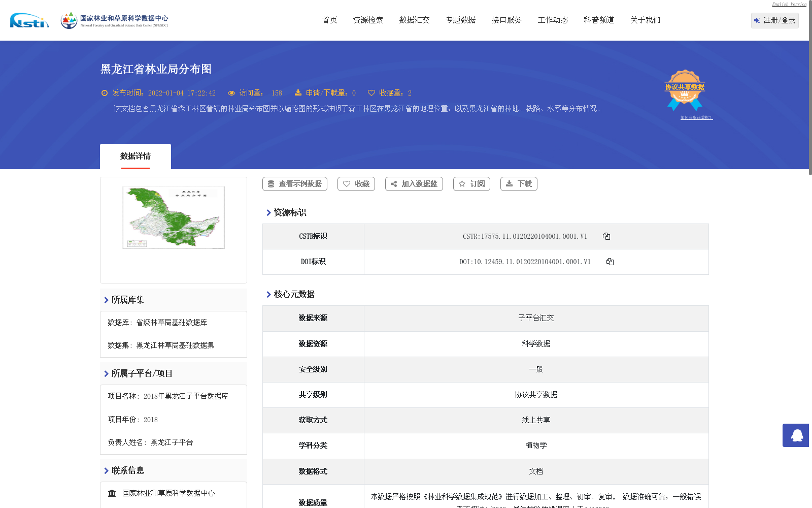Viewport: 812px width, 508px height.
Task: Click the 联系信息 section chevron
Action: (106, 471)
